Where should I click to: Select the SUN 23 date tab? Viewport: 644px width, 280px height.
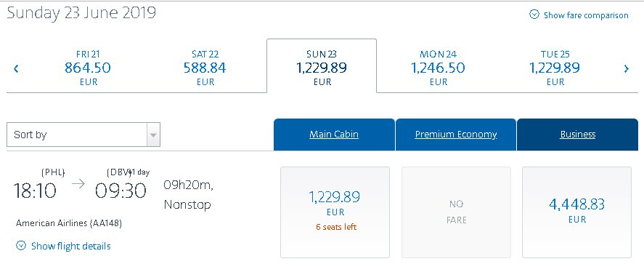(x=322, y=66)
